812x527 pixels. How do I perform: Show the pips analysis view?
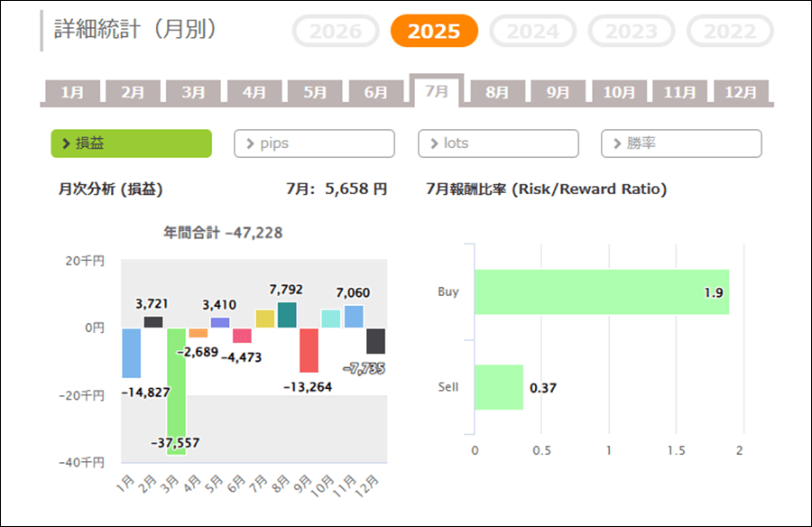pos(314,143)
